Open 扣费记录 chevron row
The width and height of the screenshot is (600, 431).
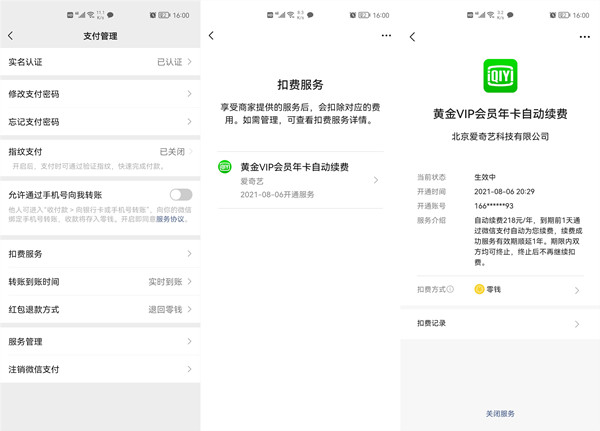point(500,324)
